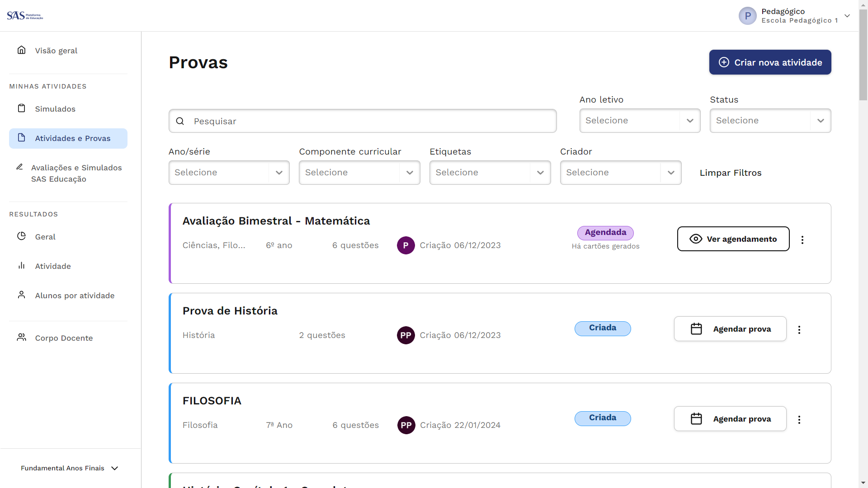Viewport: 868px width, 488px height.
Task: Open Alunos por atividade
Action: pos(68,296)
